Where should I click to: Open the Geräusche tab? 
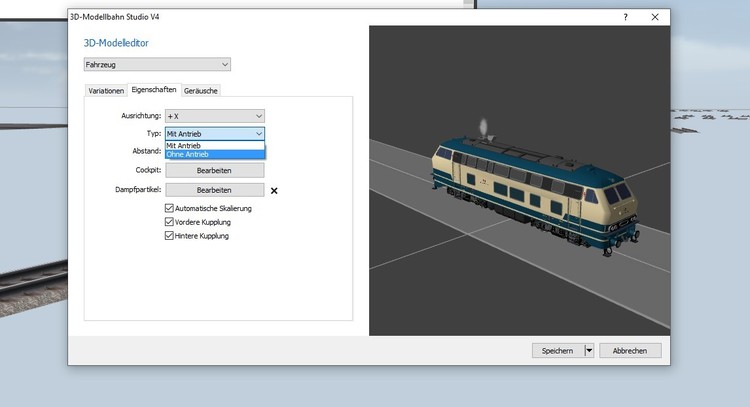[201, 90]
